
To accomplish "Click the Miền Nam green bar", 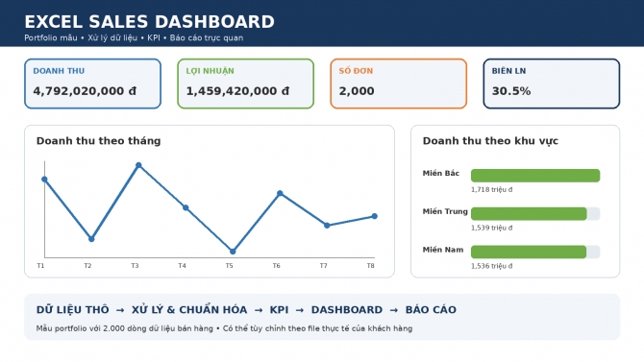I will click(x=529, y=252).
